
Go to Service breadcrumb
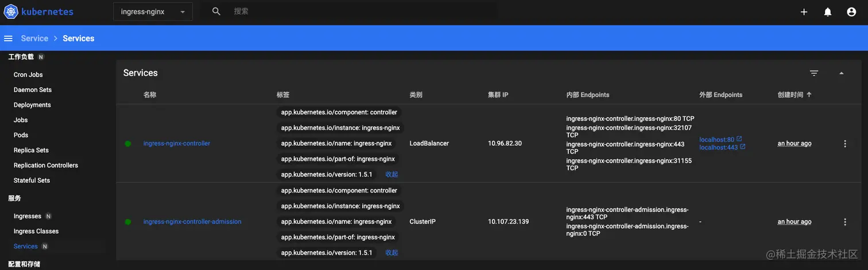click(34, 38)
